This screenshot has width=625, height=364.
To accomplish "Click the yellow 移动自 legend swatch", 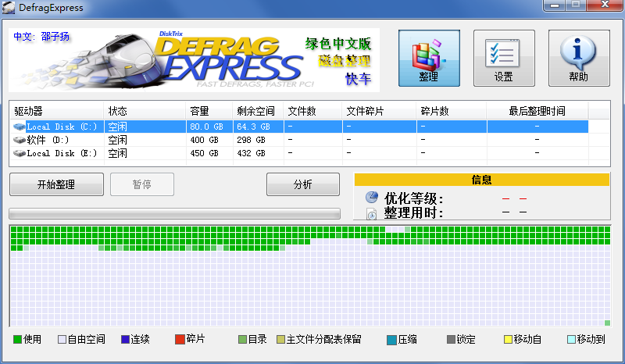I will click(x=508, y=339).
